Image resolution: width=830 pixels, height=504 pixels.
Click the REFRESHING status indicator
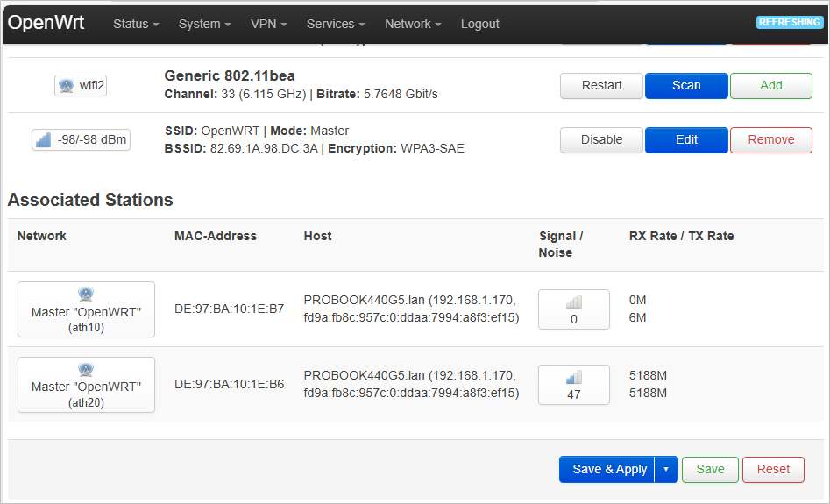790,22
